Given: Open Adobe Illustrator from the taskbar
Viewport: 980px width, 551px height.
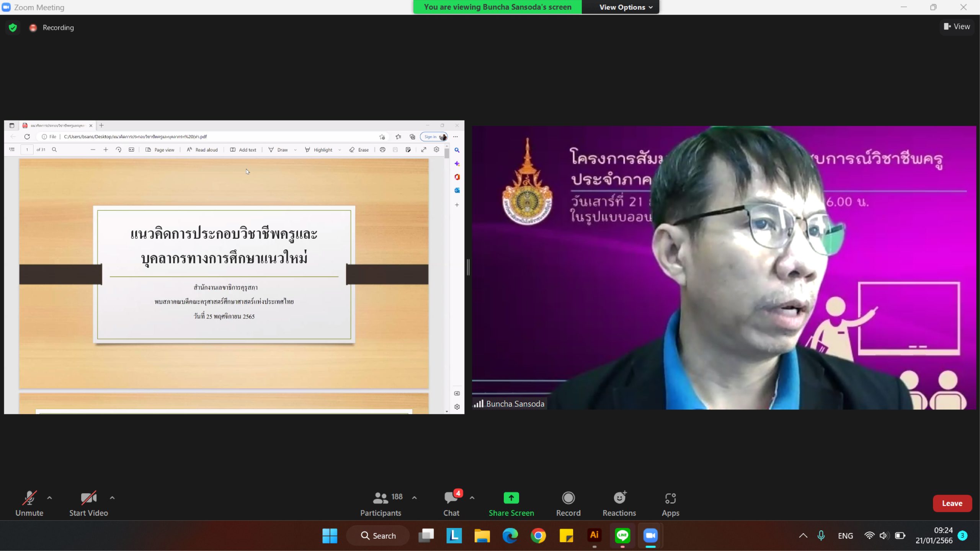Looking at the screenshot, I should pos(594,535).
